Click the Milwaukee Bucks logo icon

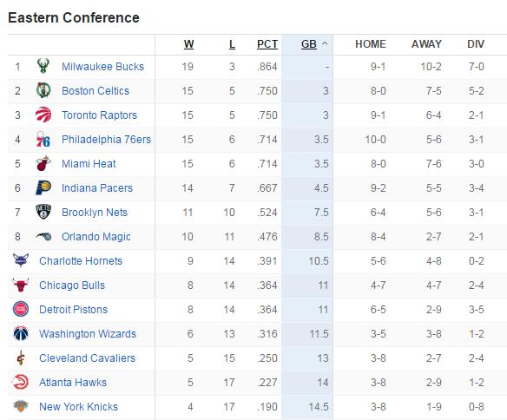(43, 66)
